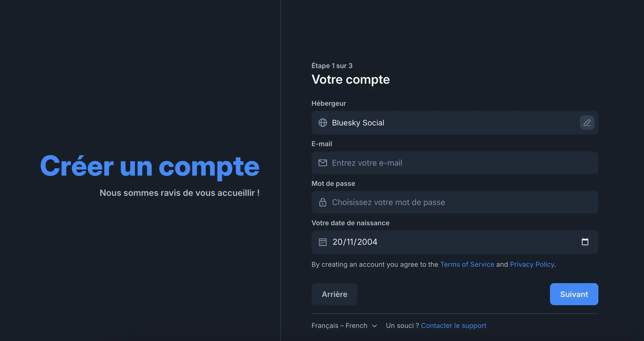
Task: Click the edit pencil icon next to Bluesky Social
Action: coord(587,123)
